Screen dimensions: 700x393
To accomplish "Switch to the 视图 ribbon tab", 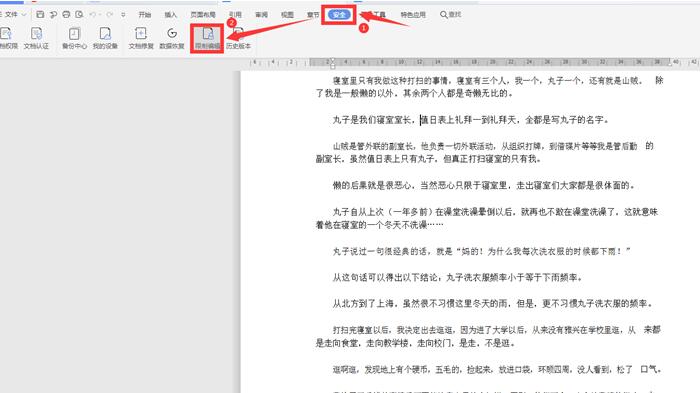I will 287,15.
